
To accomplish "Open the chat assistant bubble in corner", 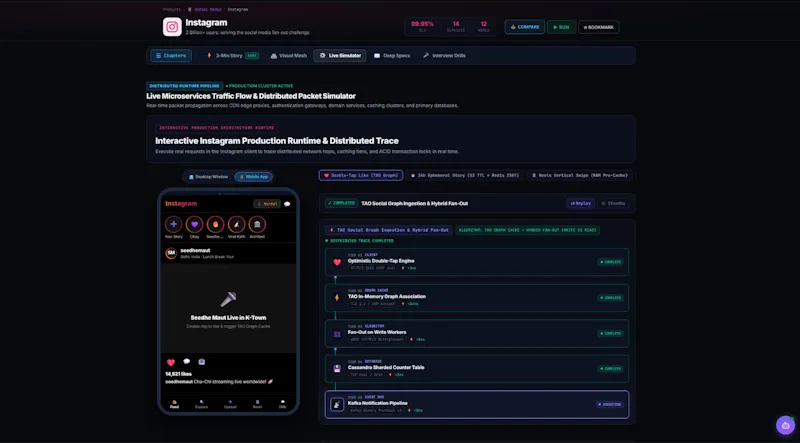I will (785, 425).
